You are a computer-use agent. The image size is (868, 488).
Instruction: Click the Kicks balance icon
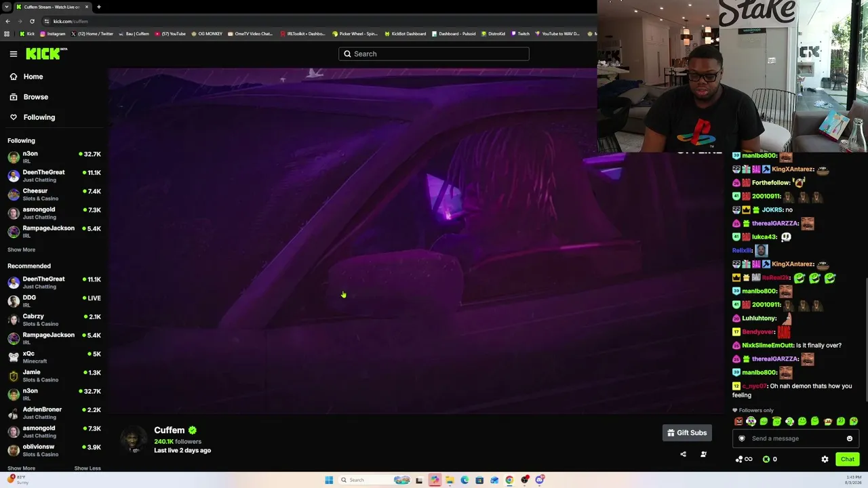tap(766, 459)
